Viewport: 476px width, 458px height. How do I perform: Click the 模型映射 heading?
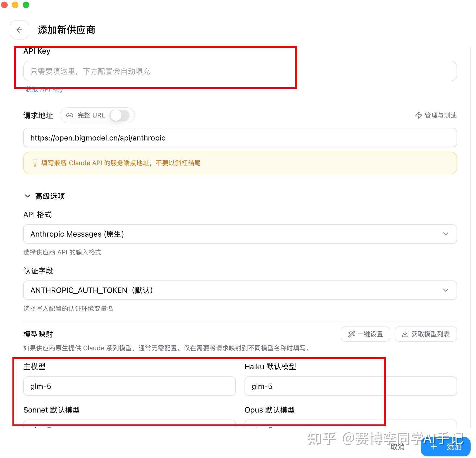[x=38, y=334]
